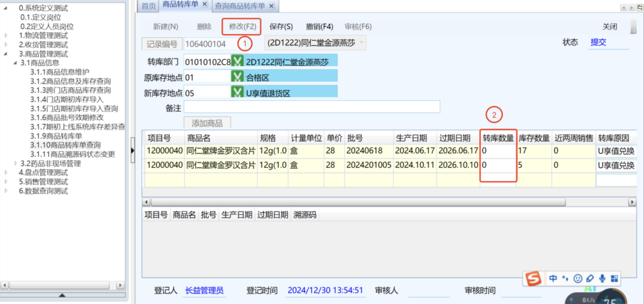Click left arrow of the sidebar horizontal scrollbar
This screenshot has height=304, width=644.
click(x=5, y=284)
